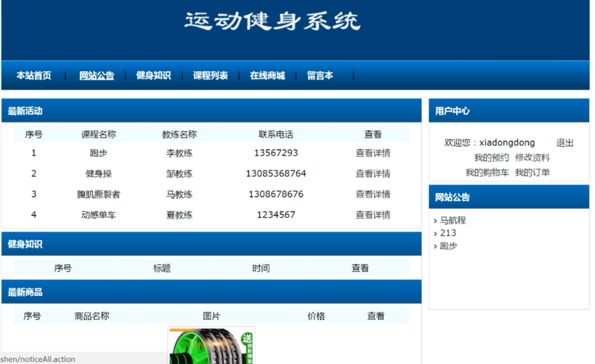Click phone number 13085368764

[x=276, y=174]
